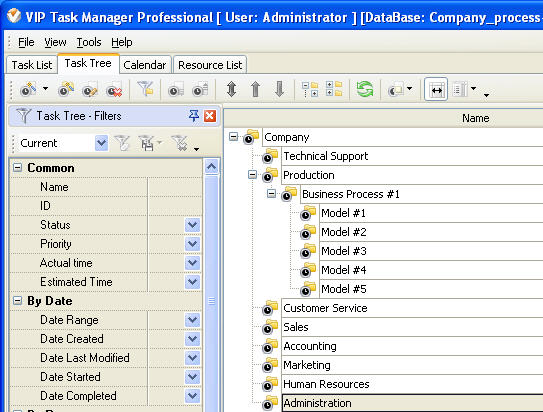Viewport: 543px width, 412px height.
Task: Click the Save Filter icon in Filters panel
Action: (147, 143)
